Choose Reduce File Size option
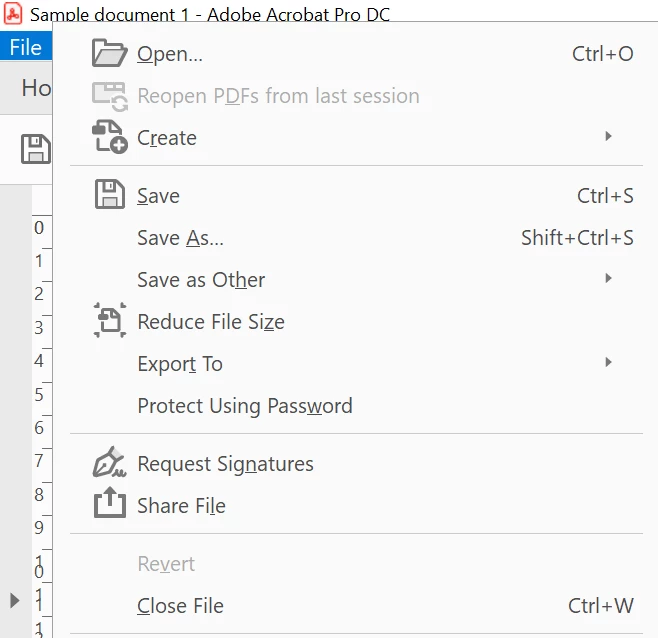658x638 pixels. click(x=210, y=322)
